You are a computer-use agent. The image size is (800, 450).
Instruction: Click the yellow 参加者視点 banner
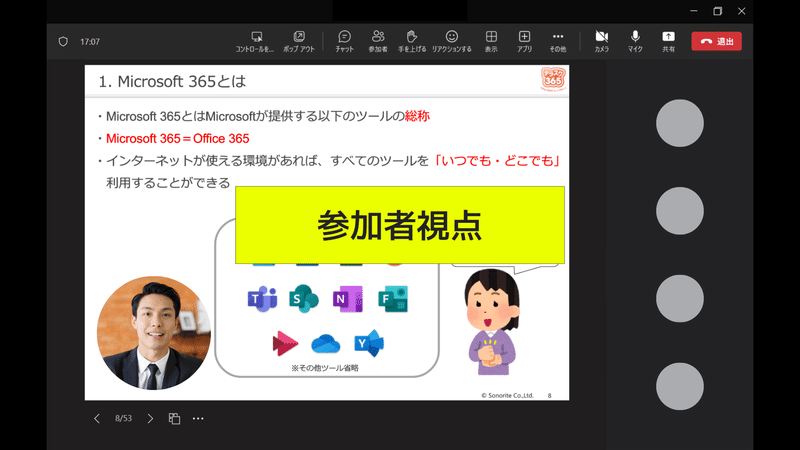(399, 225)
